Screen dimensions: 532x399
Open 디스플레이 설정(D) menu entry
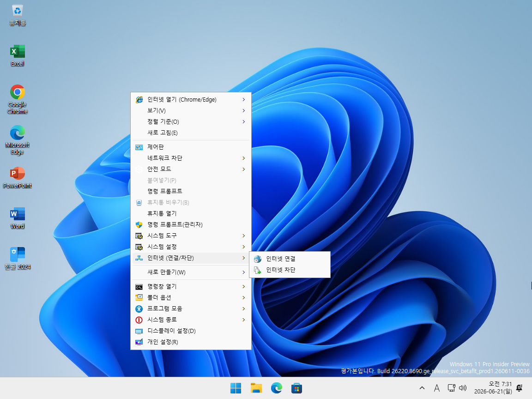[x=191, y=331]
